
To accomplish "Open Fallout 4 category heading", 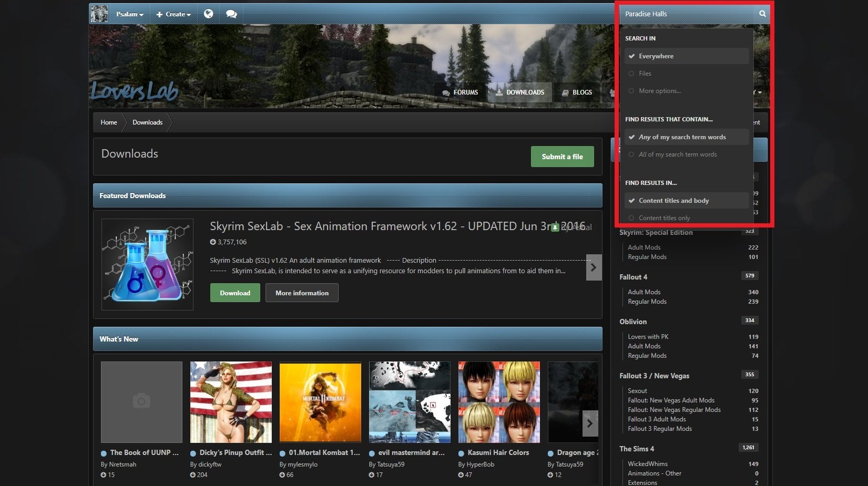I will [634, 277].
